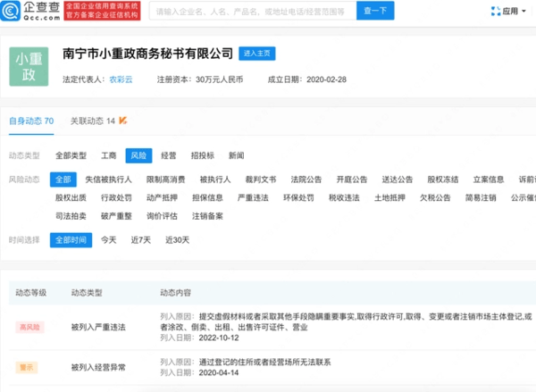Select the 工商 dynamic type filter
This screenshot has width=536, height=392.
[109, 156]
